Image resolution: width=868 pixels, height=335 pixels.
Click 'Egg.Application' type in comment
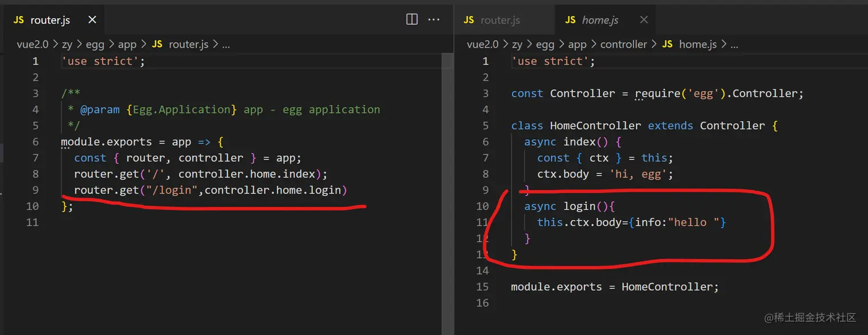[x=181, y=110]
